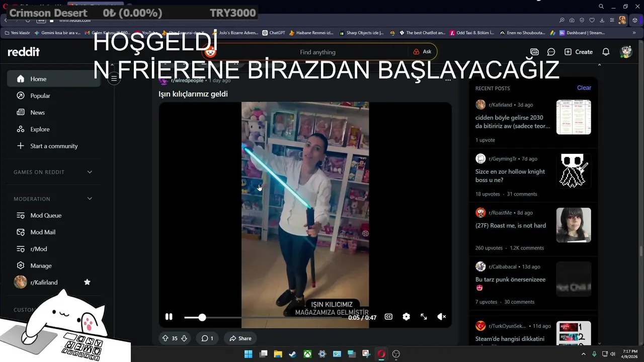Share the post

(x=240, y=338)
